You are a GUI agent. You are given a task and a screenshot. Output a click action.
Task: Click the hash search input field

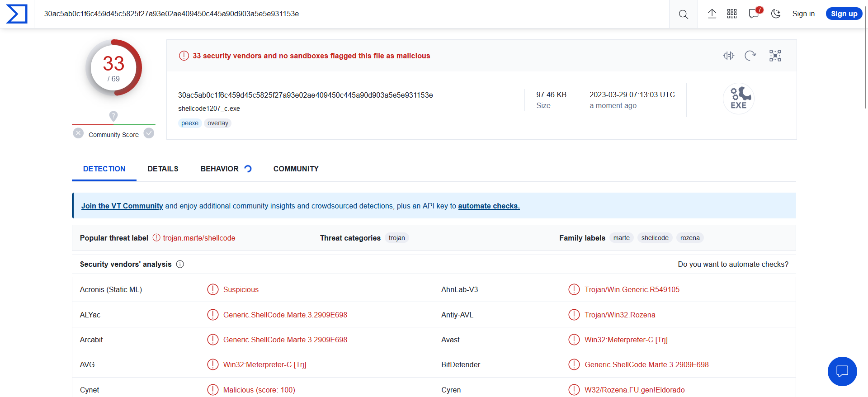point(352,14)
